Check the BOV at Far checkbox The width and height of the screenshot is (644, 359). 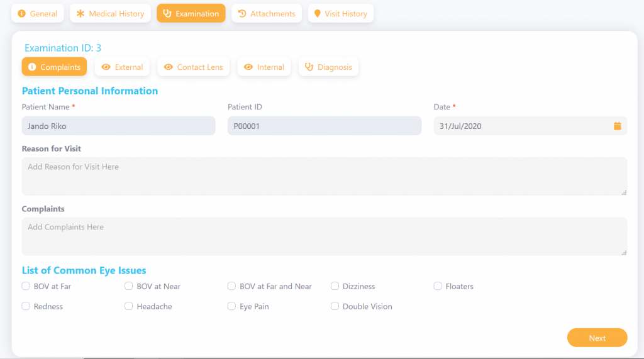26,286
